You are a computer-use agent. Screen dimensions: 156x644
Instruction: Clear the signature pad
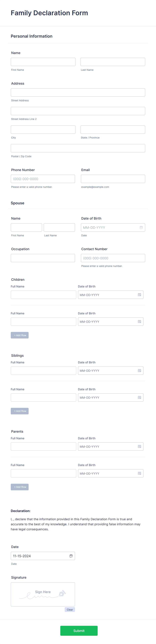click(70, 610)
